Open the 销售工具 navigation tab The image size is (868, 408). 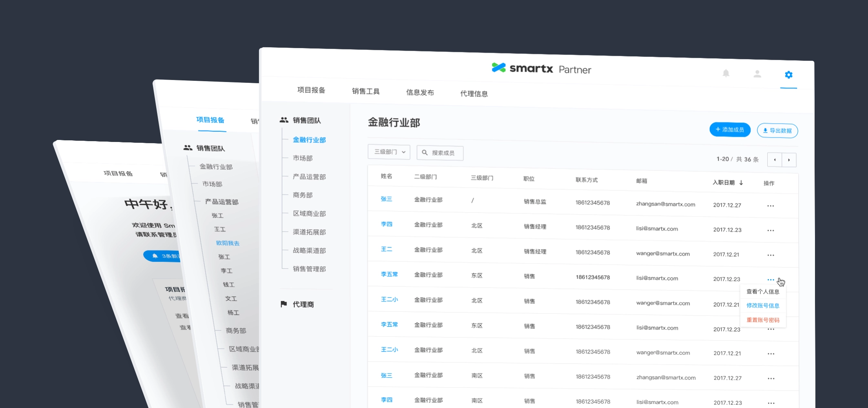coord(365,91)
